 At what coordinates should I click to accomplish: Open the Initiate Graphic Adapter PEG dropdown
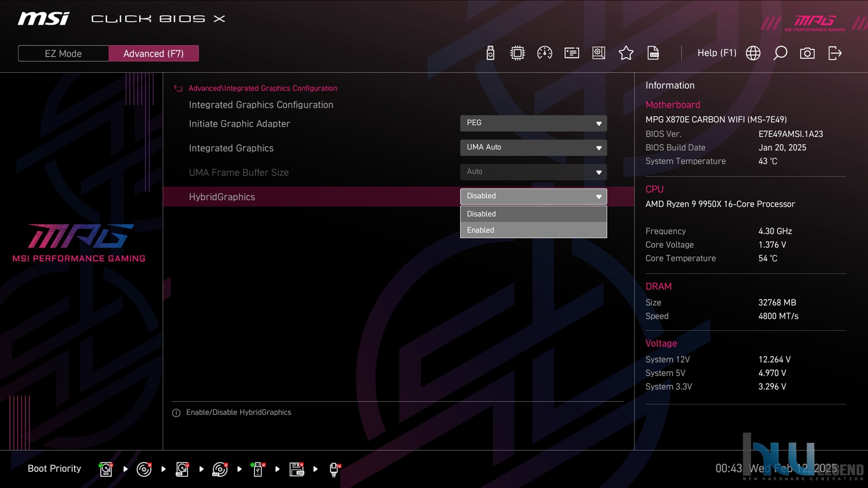coord(533,123)
